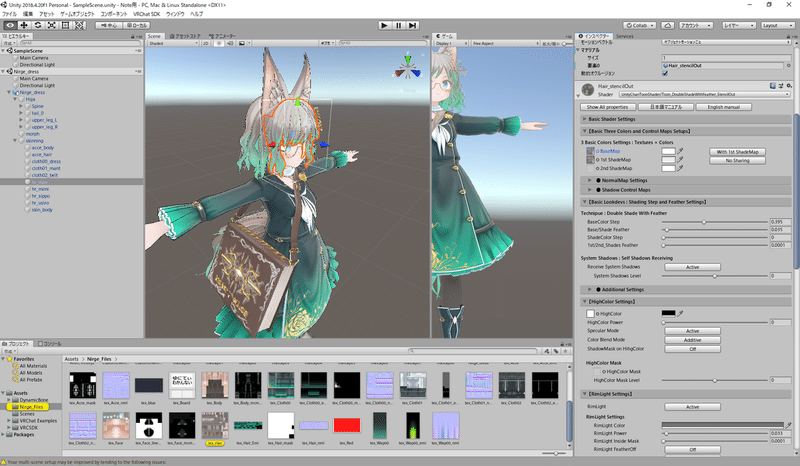Pick HighColor with eyedropper icon

click(680, 313)
